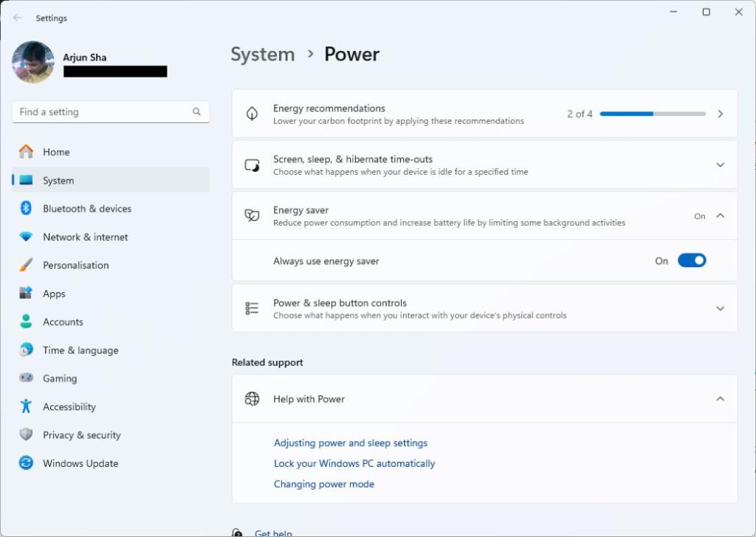756x537 pixels.
Task: Click the Find a setting search box
Action: [x=111, y=111]
